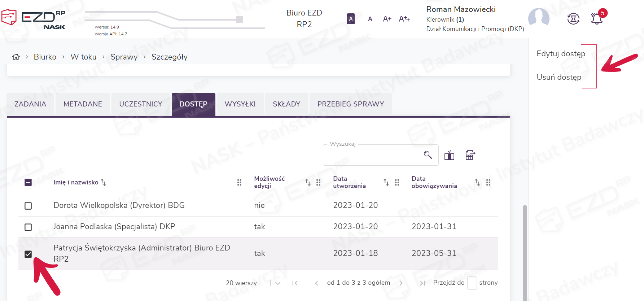Screen dimensions: 644x301
Task: Click the search magnifier icon
Action: [428, 155]
